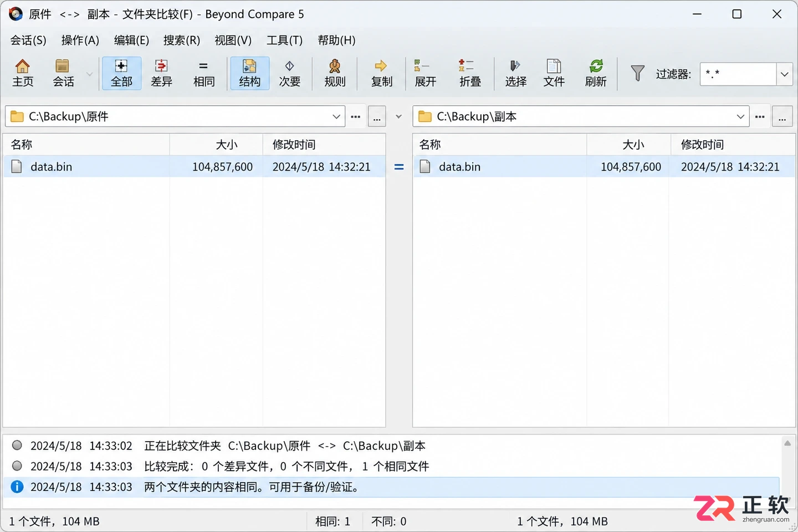The width and height of the screenshot is (798, 532).
Task: Click the blue info icon in log
Action: tap(17, 487)
